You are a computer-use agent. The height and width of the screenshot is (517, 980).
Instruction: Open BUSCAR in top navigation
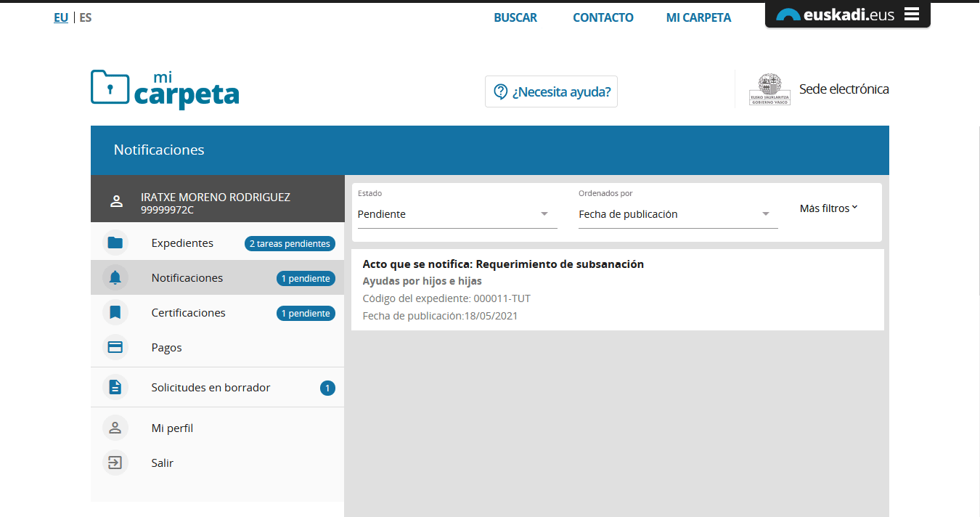515,18
